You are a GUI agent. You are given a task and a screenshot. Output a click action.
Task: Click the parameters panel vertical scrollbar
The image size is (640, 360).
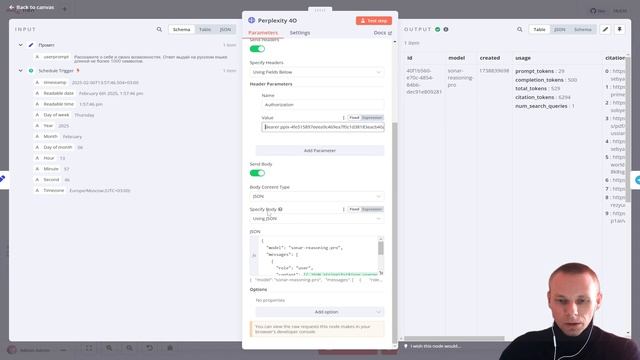coord(394,233)
